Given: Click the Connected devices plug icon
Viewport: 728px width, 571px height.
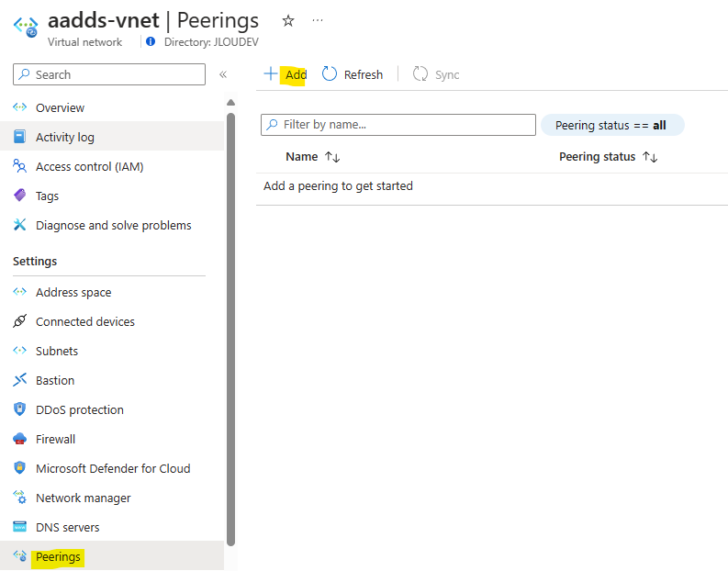Looking at the screenshot, I should (19, 320).
